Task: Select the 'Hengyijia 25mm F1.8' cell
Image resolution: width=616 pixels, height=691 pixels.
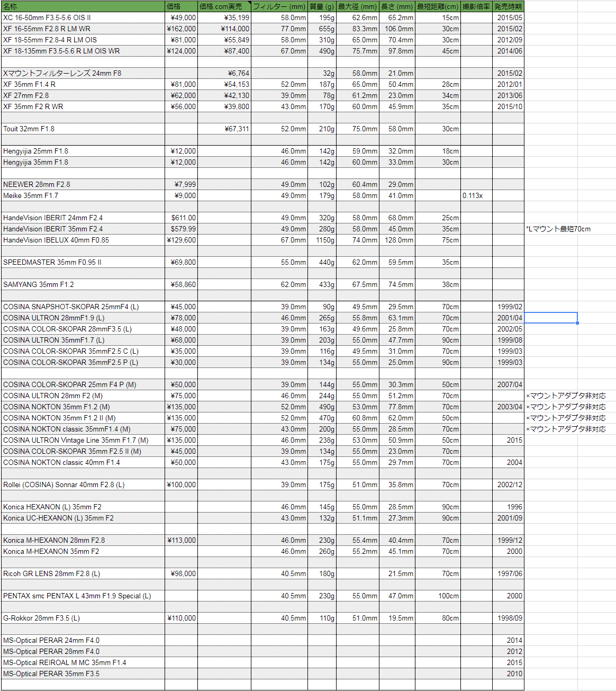Action: coord(83,151)
